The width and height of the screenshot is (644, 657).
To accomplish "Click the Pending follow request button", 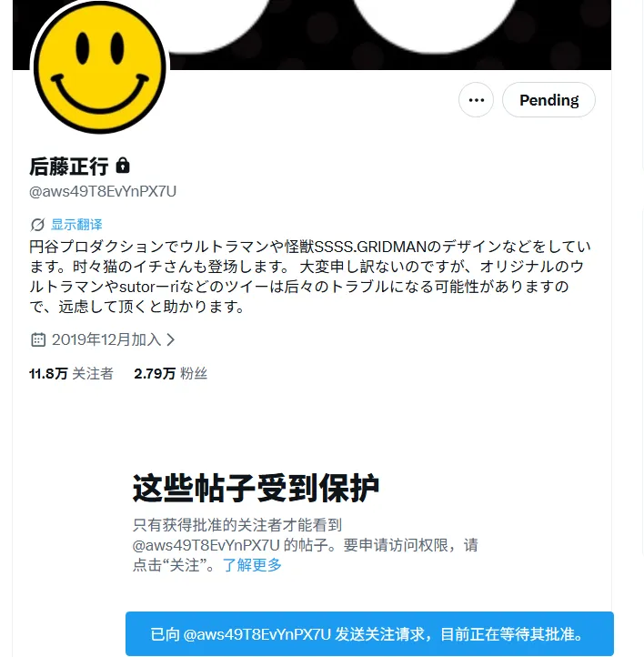I will click(x=548, y=100).
